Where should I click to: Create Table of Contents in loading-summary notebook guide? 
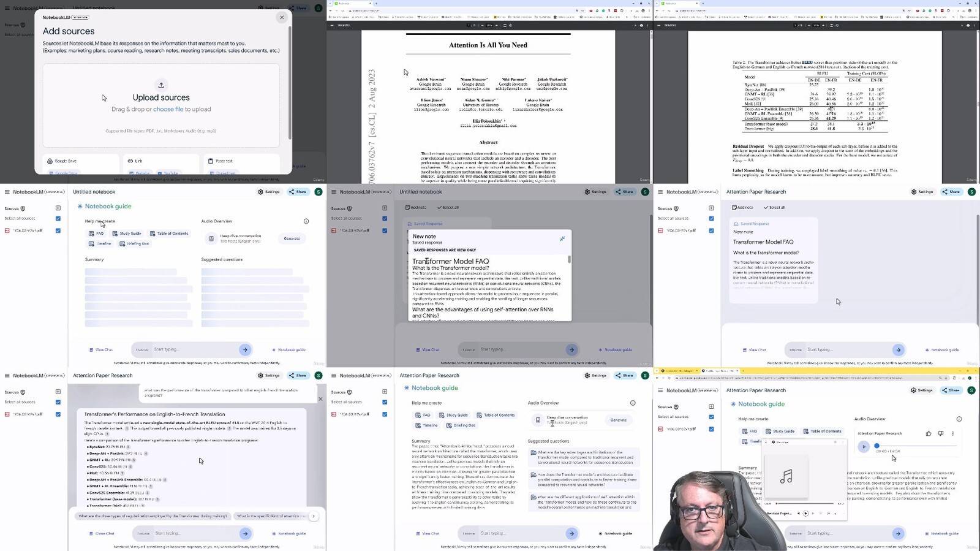[x=169, y=234]
